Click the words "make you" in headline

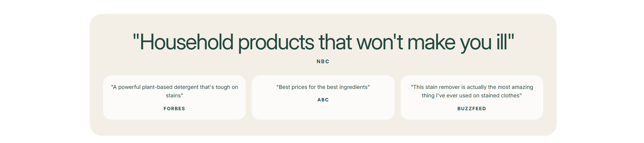(x=449, y=43)
